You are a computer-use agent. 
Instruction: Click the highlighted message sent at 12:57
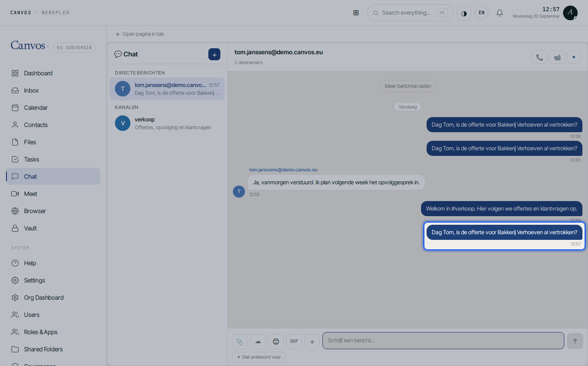click(x=504, y=232)
